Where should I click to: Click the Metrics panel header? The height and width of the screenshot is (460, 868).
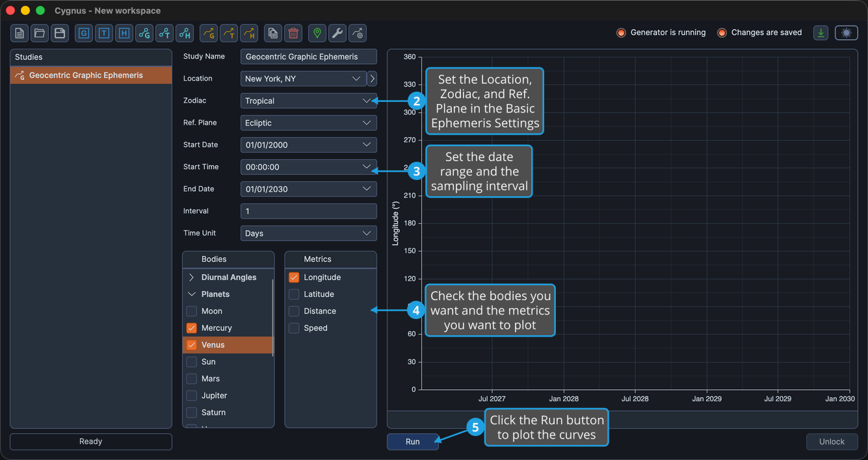(331, 259)
